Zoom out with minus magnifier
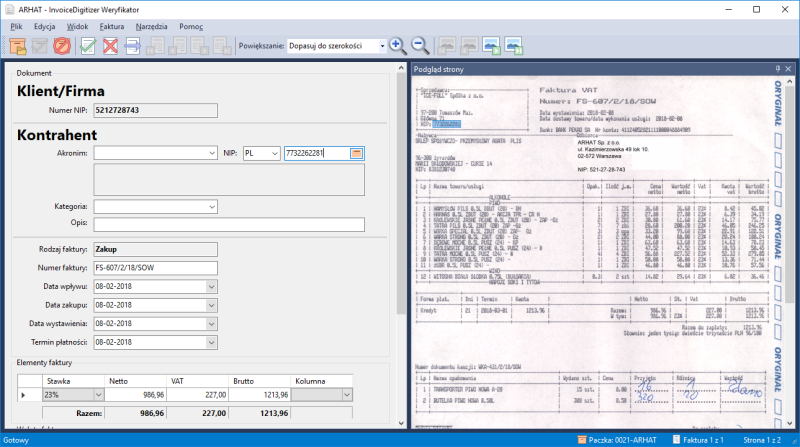 (x=420, y=46)
